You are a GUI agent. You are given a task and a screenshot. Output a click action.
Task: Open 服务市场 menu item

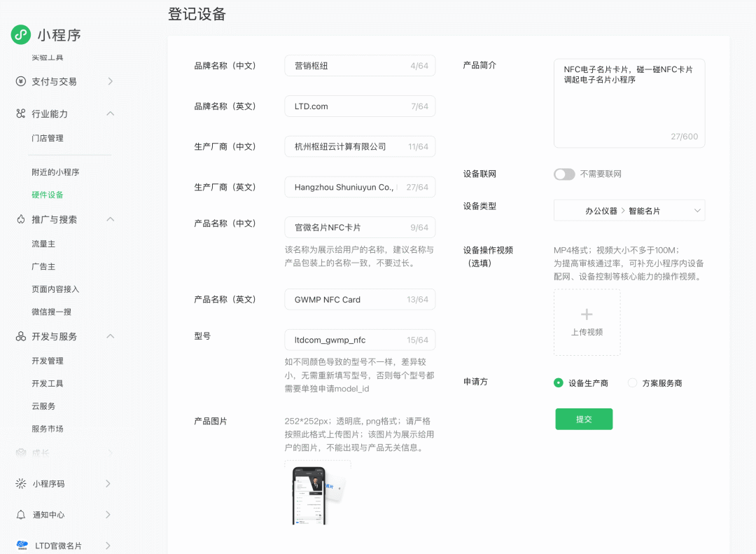pyautogui.click(x=48, y=429)
